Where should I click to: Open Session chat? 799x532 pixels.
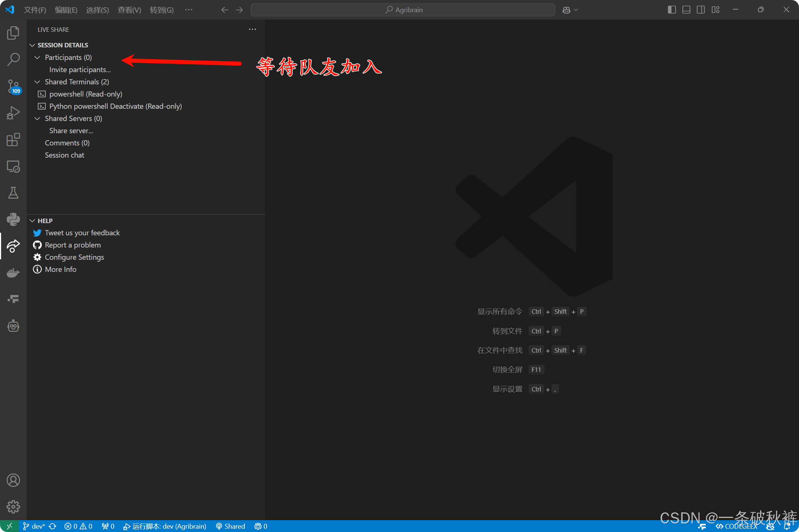[64, 155]
